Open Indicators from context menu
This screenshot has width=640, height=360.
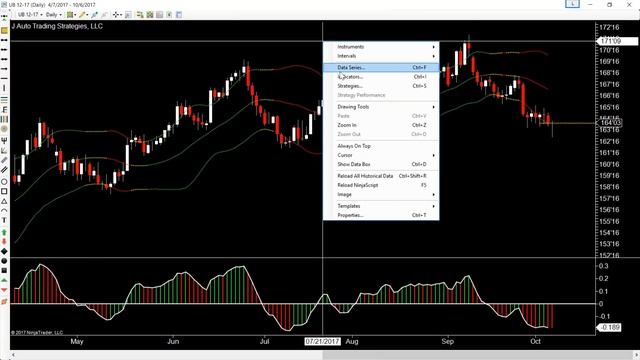pos(381,77)
